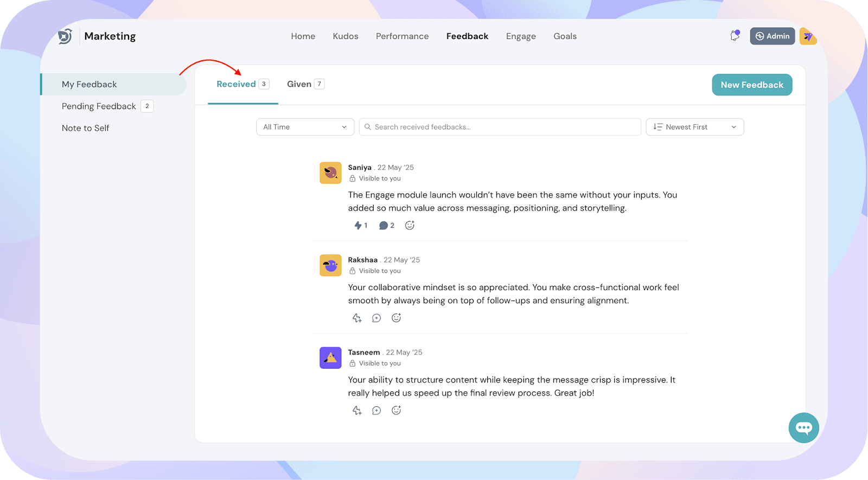Open Pending Feedback in sidebar
The height and width of the screenshot is (480, 868).
[x=107, y=106]
